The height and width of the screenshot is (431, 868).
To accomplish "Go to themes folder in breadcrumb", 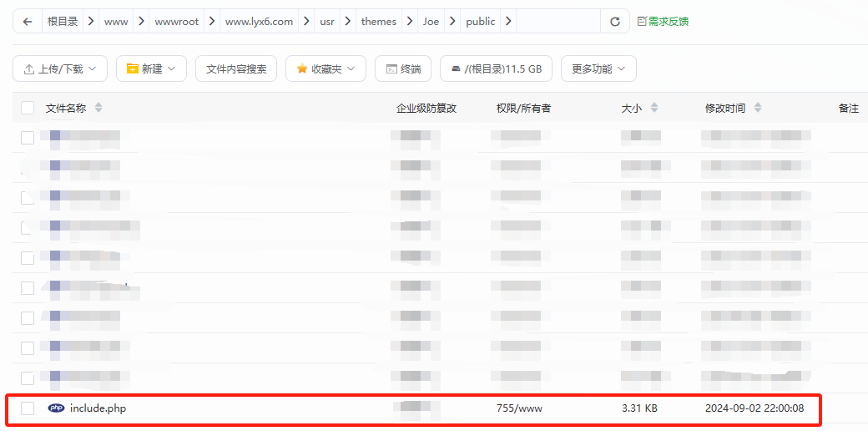I will point(378,22).
